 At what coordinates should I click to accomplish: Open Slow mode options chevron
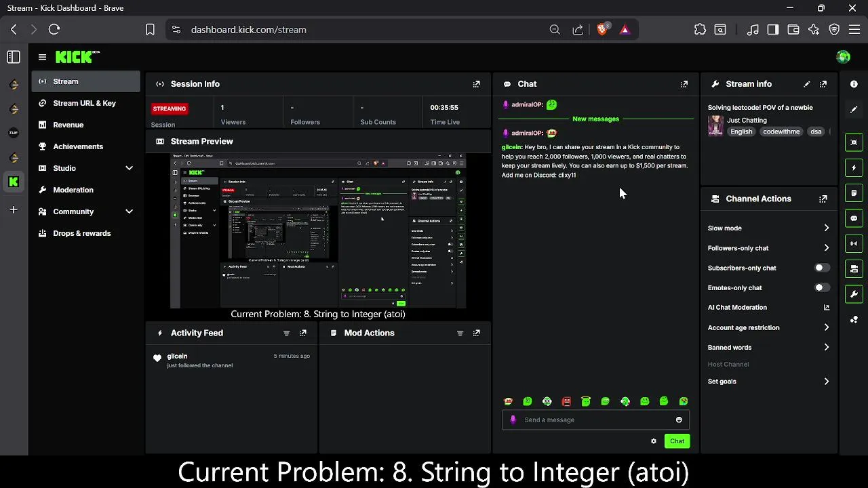pyautogui.click(x=826, y=228)
